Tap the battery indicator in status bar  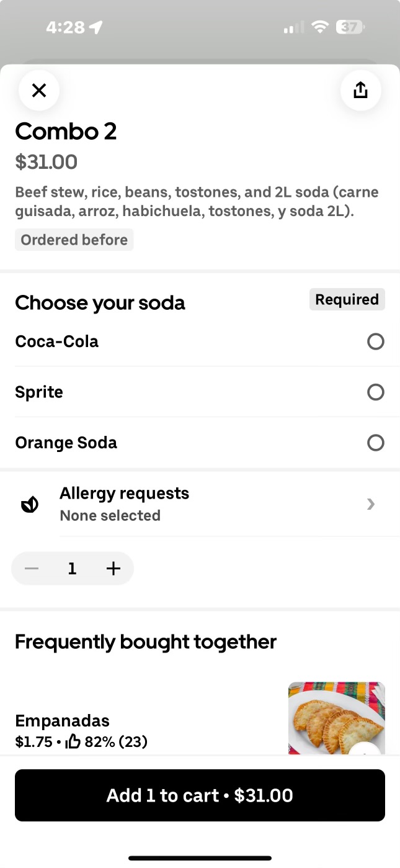point(350,27)
